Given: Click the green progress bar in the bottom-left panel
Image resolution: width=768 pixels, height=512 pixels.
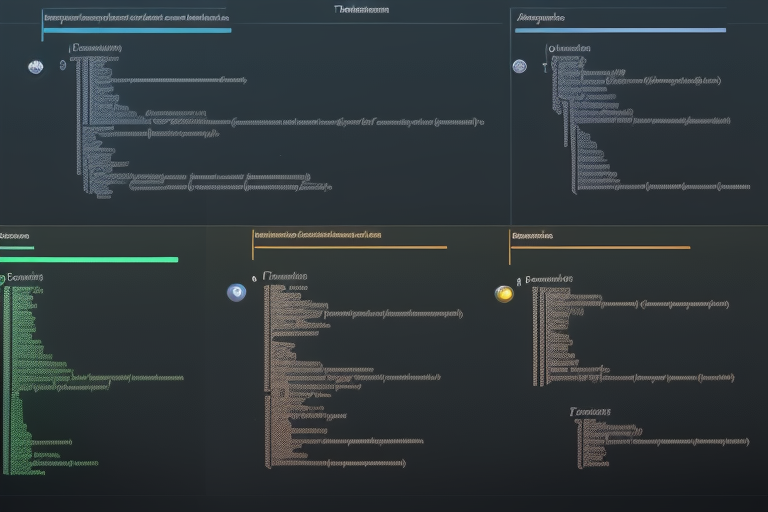Looking at the screenshot, I should tap(89, 260).
